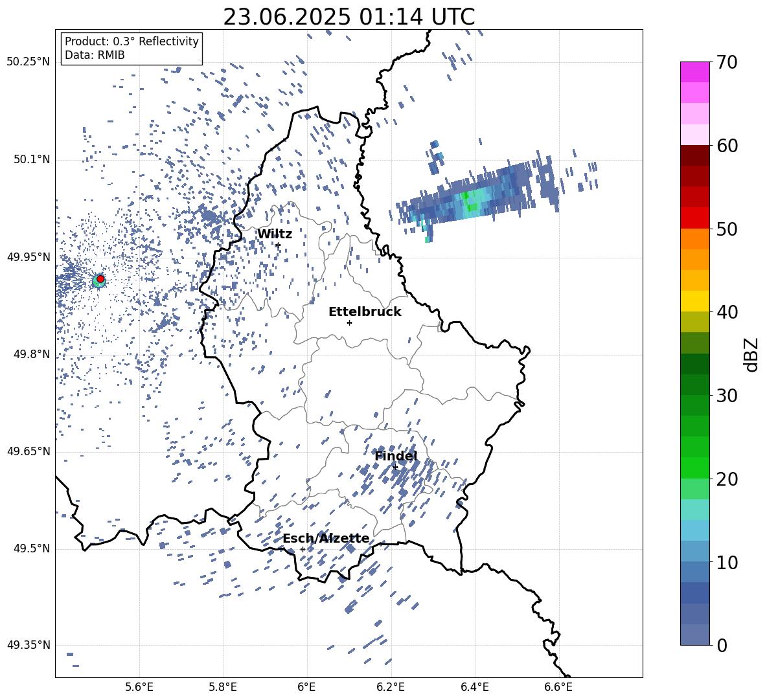Click the 6.6°E longitude tick label
767x700 pixels.
click(x=558, y=687)
